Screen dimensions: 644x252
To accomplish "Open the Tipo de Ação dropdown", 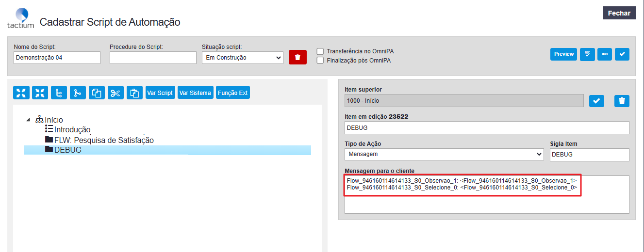I will point(444,154).
